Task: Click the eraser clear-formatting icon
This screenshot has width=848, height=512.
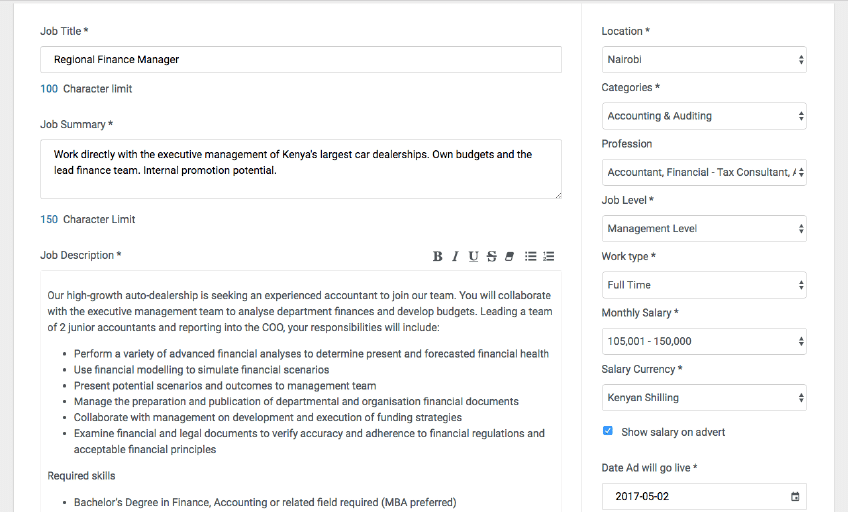Action: [x=509, y=256]
